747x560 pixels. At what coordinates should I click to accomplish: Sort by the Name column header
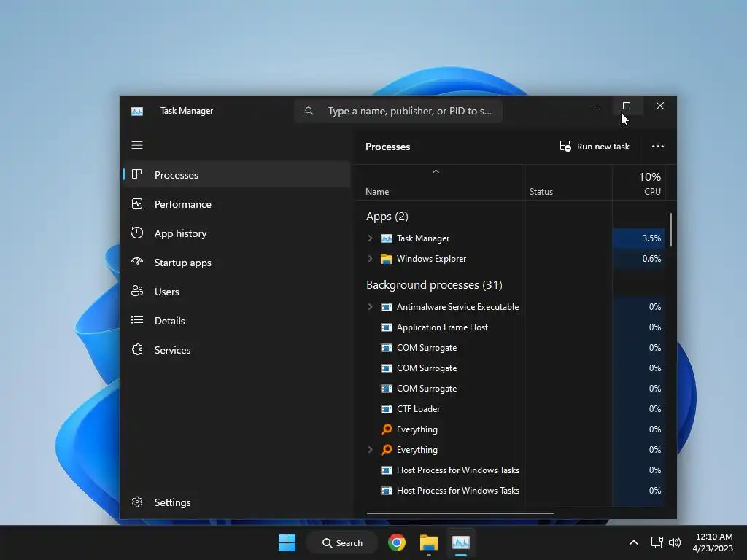[x=440, y=183]
